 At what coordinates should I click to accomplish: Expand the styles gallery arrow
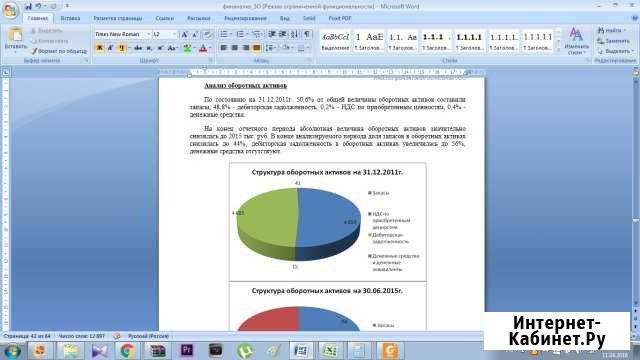(558, 50)
